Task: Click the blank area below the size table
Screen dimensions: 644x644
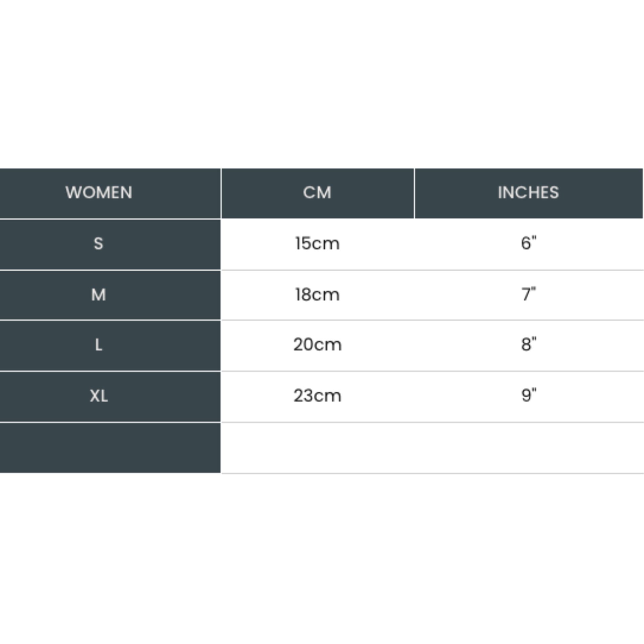Action: [322, 557]
